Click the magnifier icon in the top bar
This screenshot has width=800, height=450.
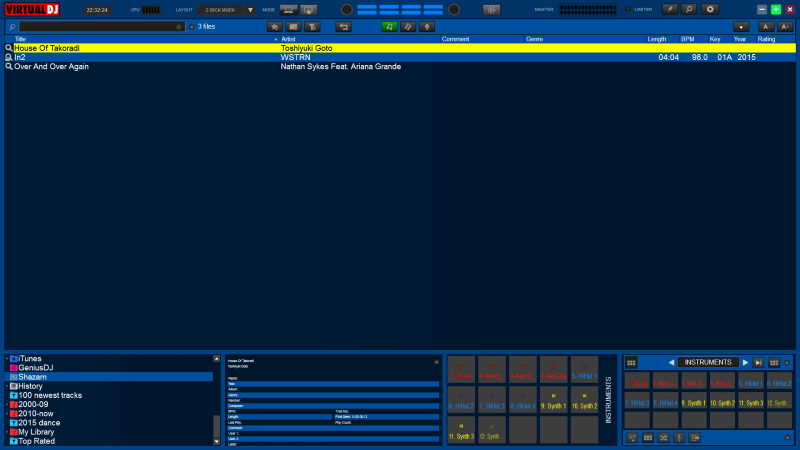click(689, 9)
